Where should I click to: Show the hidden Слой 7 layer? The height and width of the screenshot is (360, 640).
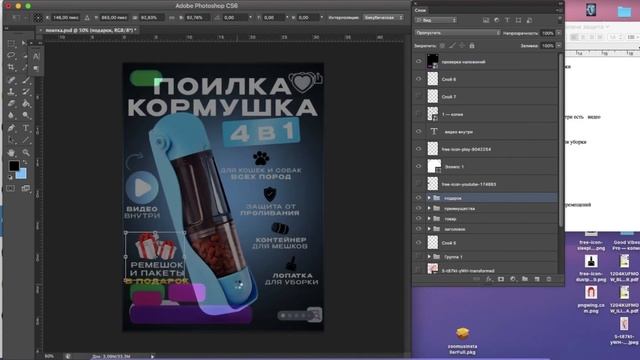(x=418, y=96)
